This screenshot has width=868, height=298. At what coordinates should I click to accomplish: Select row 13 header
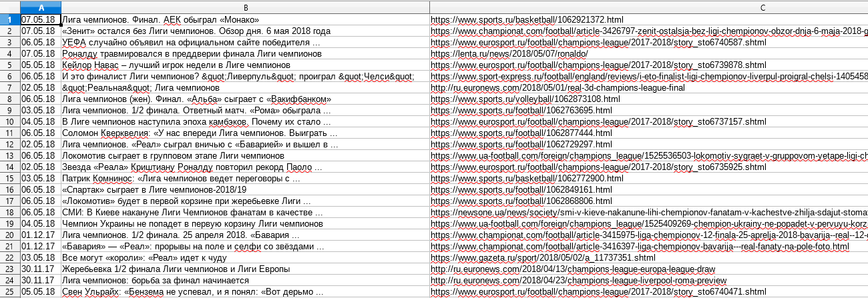10,156
